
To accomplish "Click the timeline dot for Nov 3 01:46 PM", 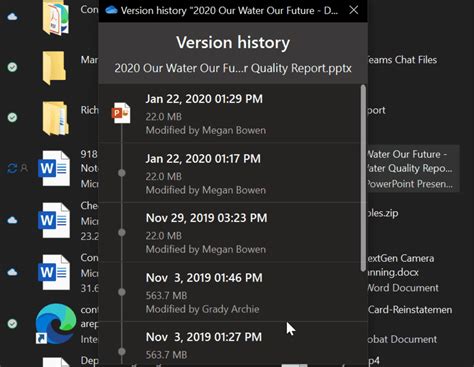I will tap(122, 292).
